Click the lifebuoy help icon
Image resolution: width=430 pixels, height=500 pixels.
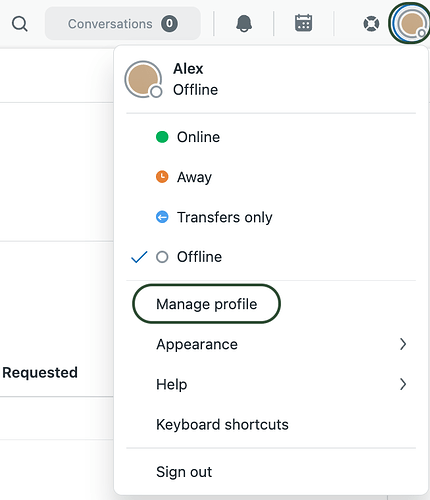(x=371, y=24)
